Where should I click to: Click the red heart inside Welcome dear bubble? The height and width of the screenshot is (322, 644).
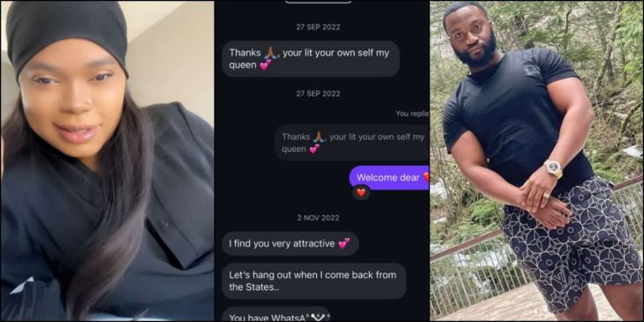coord(426,177)
